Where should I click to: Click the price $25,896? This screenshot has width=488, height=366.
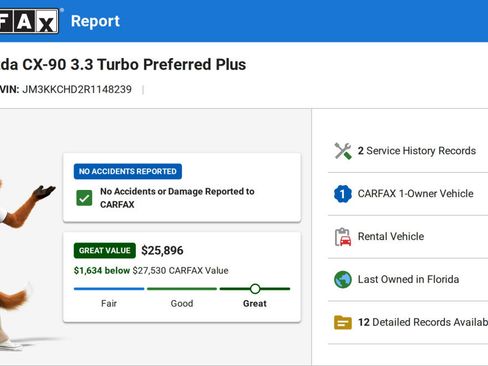[162, 250]
